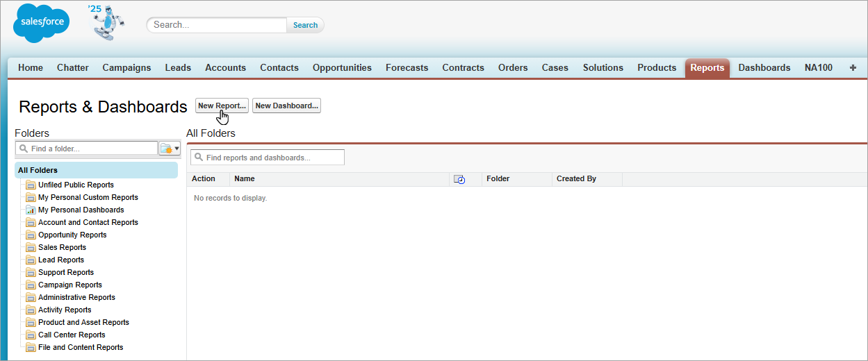Click the '25 release mascot icon
868x361 pixels.
[x=107, y=22]
